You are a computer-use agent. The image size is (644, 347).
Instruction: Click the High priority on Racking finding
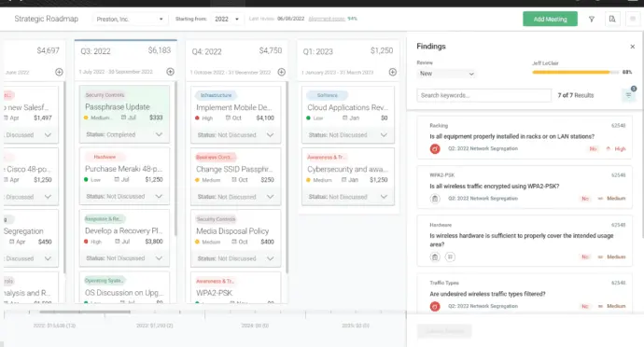616,148
